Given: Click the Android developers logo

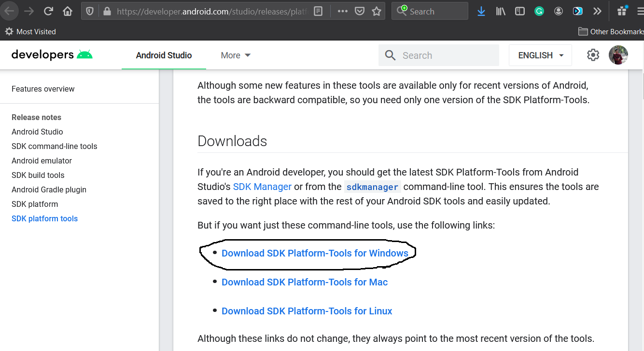Looking at the screenshot, I should (x=52, y=55).
